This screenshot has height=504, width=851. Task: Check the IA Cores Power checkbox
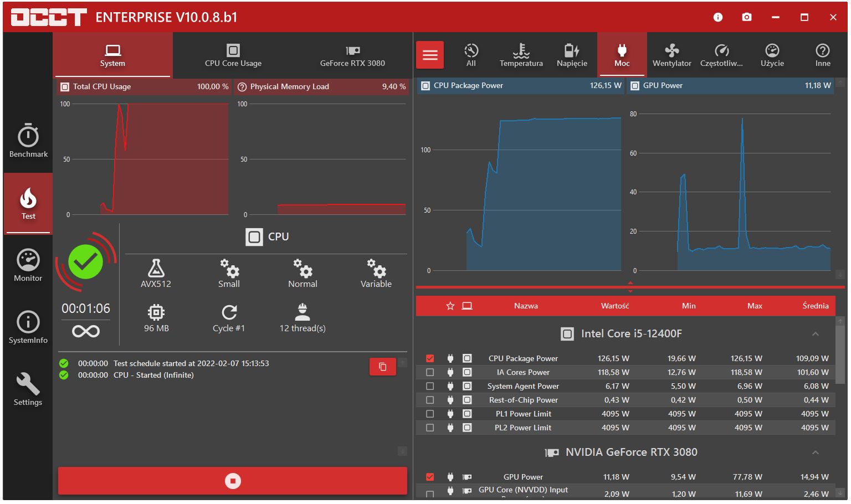click(x=430, y=372)
